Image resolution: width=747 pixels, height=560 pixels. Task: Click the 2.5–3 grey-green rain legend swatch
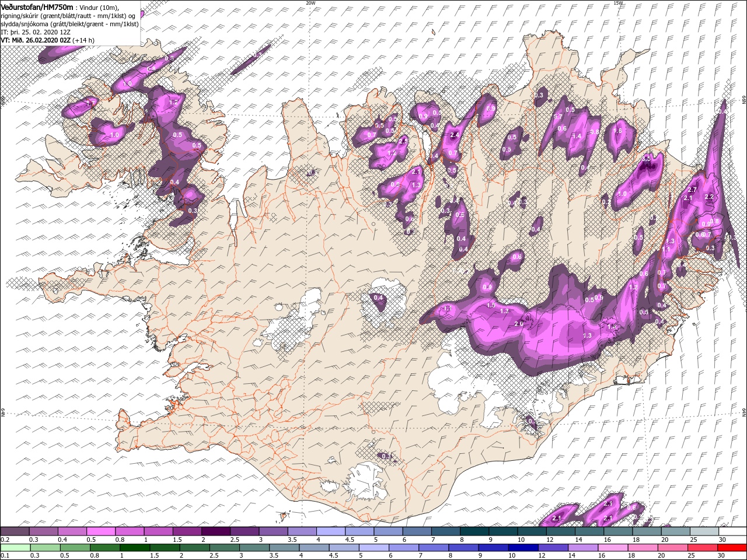coord(224,548)
